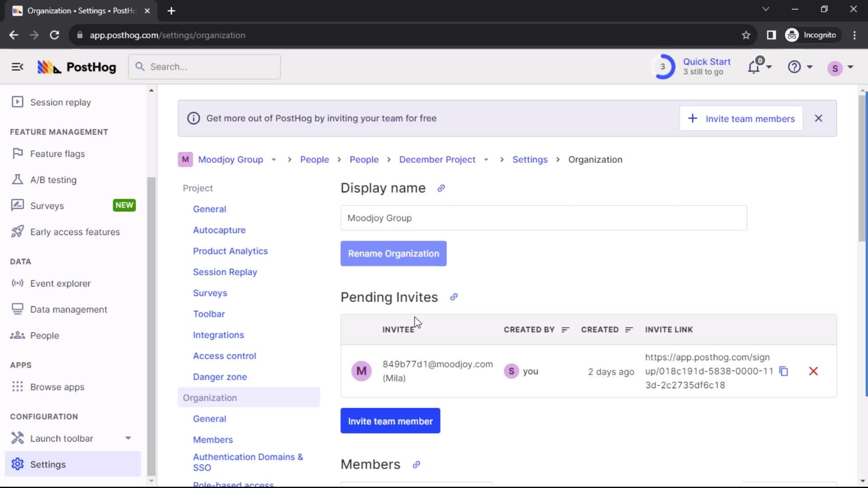Open browser menu three dots
868x488 pixels.
pyautogui.click(x=854, y=35)
